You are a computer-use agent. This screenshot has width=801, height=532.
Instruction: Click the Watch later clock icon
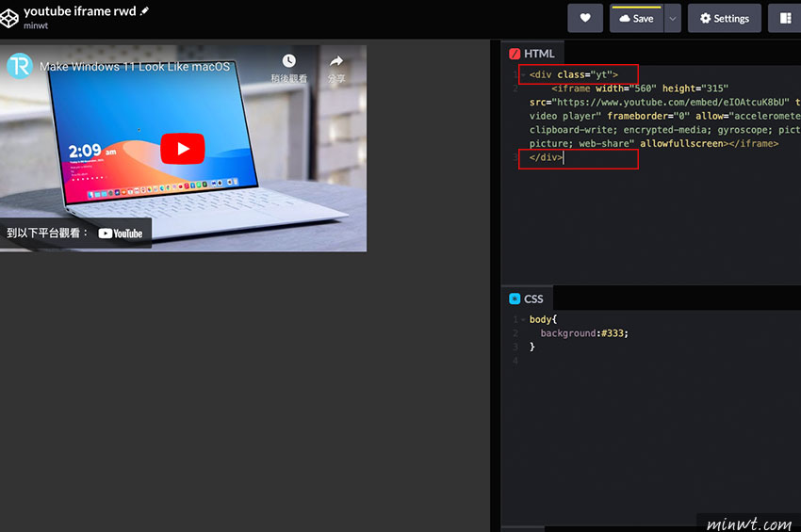click(289, 61)
